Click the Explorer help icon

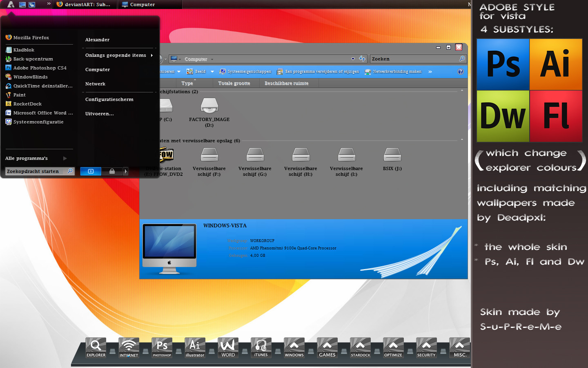coord(461,72)
